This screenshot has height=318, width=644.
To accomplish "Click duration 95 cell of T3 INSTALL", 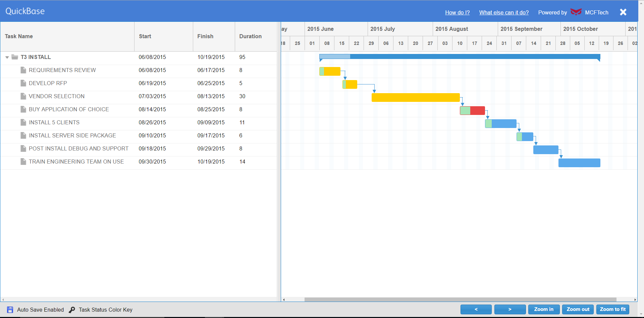I will (x=242, y=57).
